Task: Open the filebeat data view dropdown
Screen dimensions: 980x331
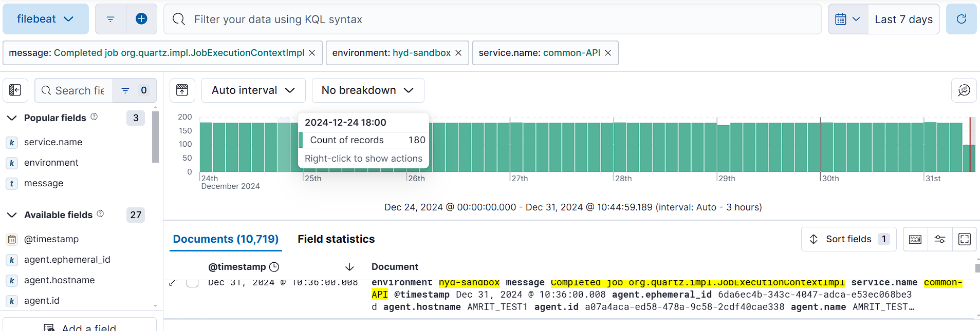Action: [x=45, y=19]
